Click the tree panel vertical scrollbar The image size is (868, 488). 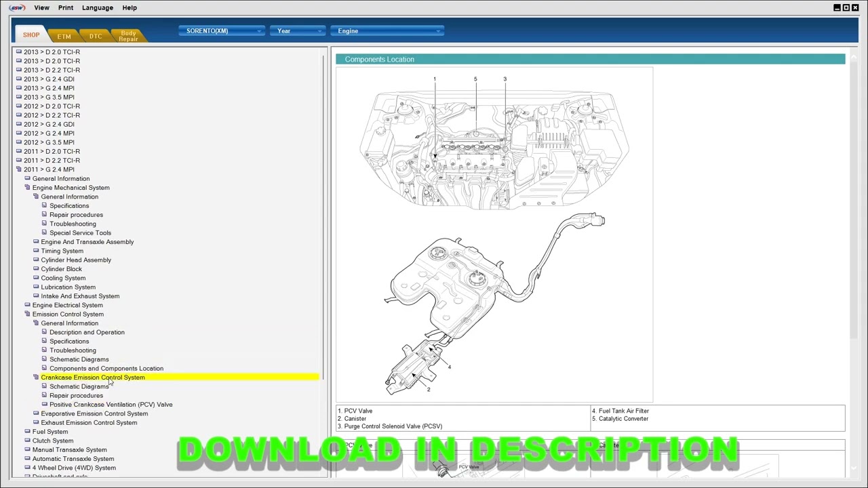point(324,217)
